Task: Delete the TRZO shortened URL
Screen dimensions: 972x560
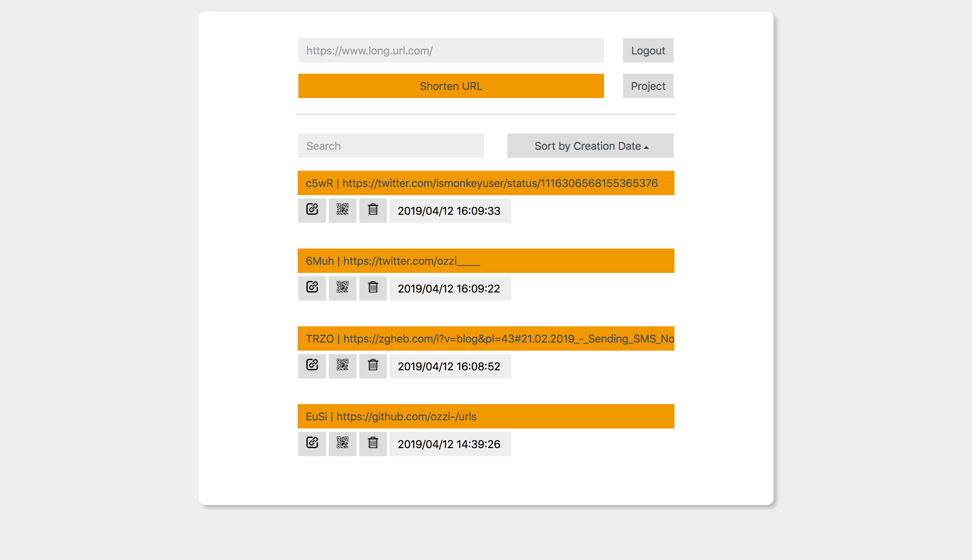Action: tap(372, 365)
